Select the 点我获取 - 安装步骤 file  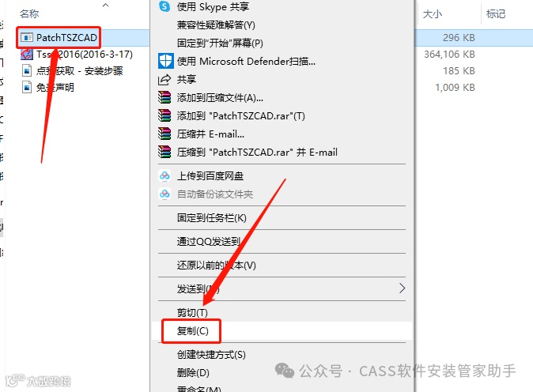pos(80,70)
